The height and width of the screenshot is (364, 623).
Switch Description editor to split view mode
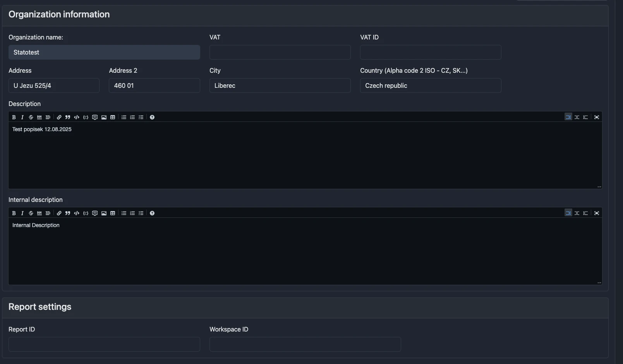click(577, 117)
